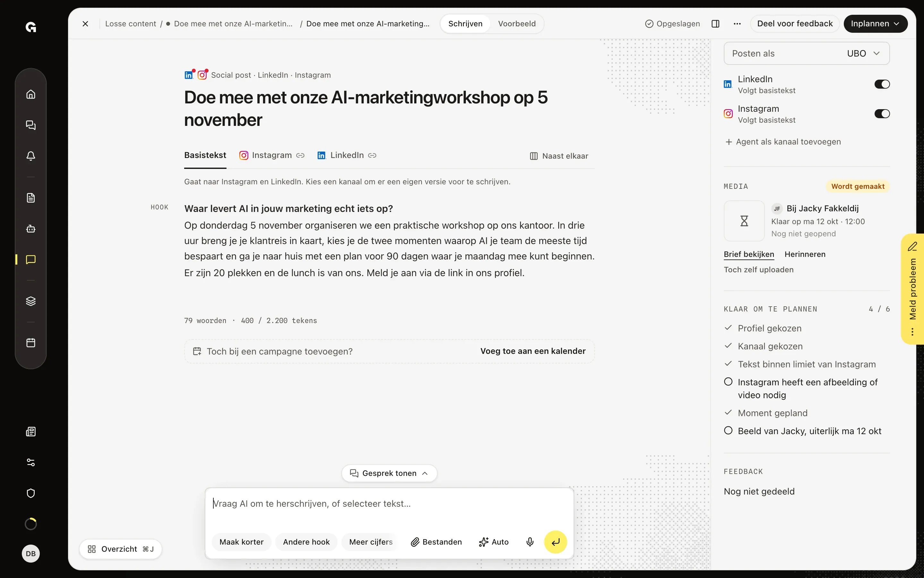Open the 'Posten als UBO' dropdown
The height and width of the screenshot is (578, 924).
pyautogui.click(x=806, y=54)
